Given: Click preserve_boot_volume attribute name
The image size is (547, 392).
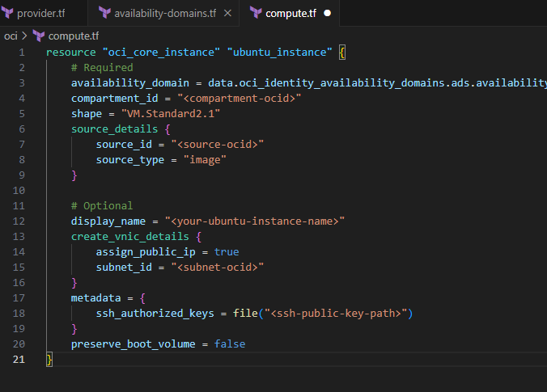Looking at the screenshot, I should pyautogui.click(x=134, y=344).
